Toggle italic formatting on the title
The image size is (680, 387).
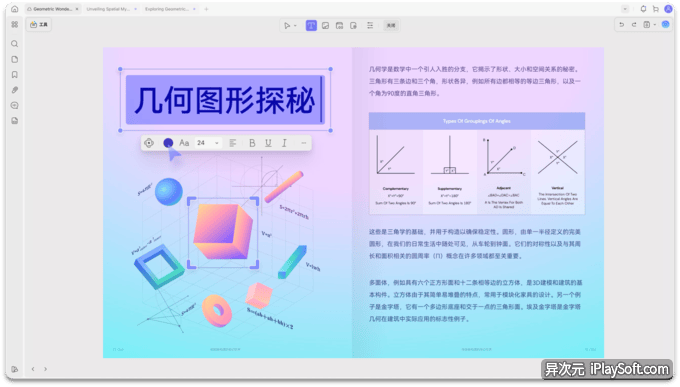pyautogui.click(x=284, y=143)
